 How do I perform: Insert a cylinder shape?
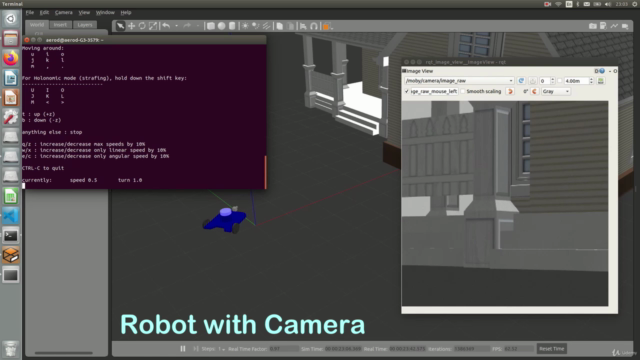[232, 26]
